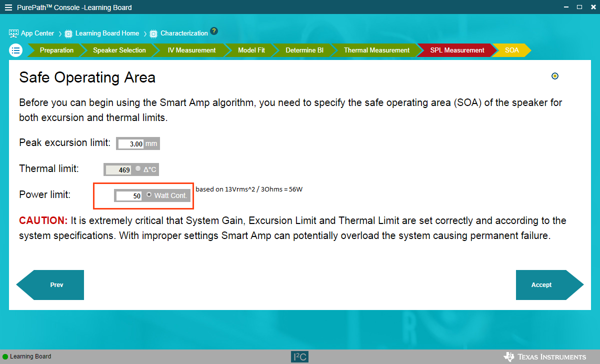Go to the Preparation step
Image resolution: width=600 pixels, height=364 pixels.
point(56,50)
